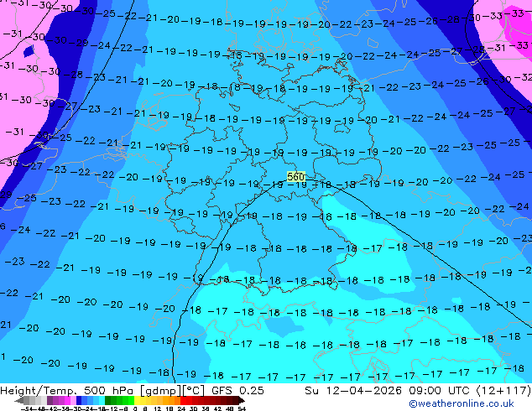This screenshot has height=411, width=532.
Task: Click the 'Su 12-04-2026 09:00 UTC' timestamp
Action: (389, 391)
